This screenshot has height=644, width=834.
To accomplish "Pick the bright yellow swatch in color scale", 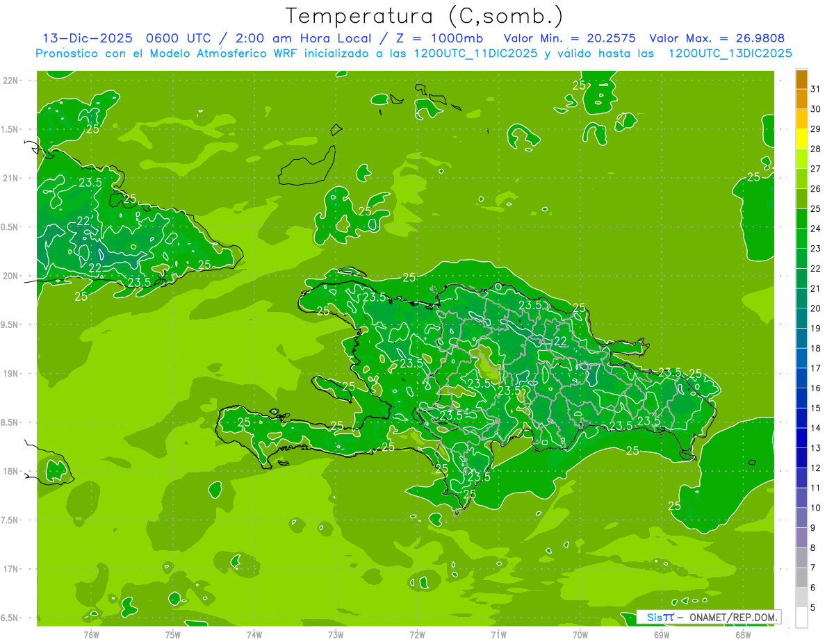I will click(x=801, y=140).
